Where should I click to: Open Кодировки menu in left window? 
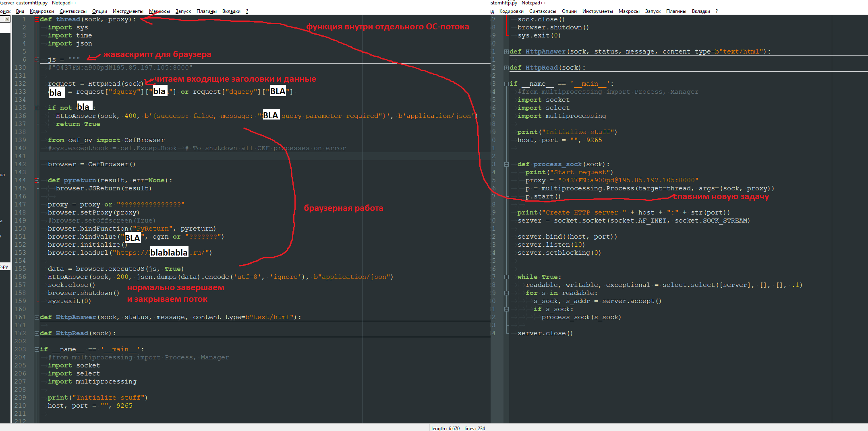[42, 11]
